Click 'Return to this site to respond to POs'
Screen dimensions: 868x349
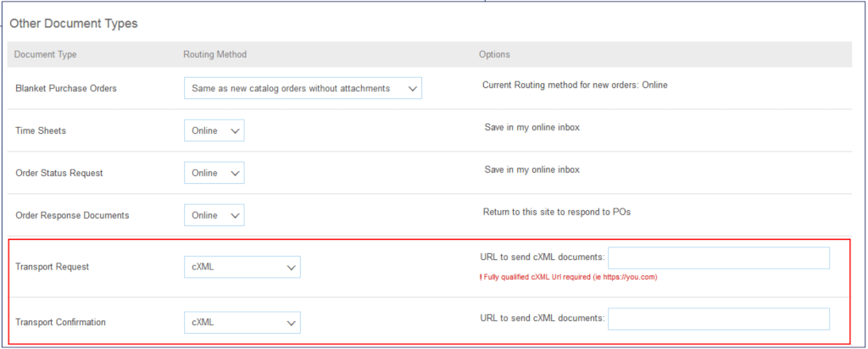[557, 212]
